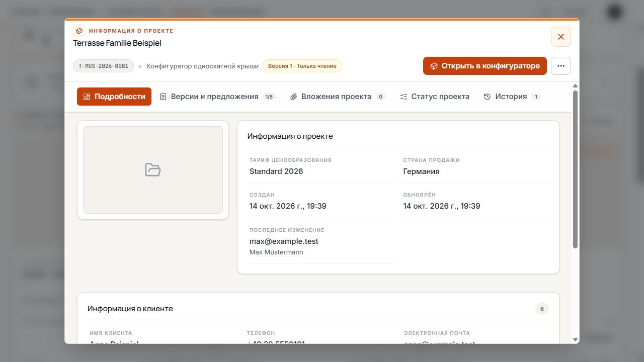Screen dimensions: 644x362
Task: Go to the Статус проекта tab
Action: (x=435, y=97)
